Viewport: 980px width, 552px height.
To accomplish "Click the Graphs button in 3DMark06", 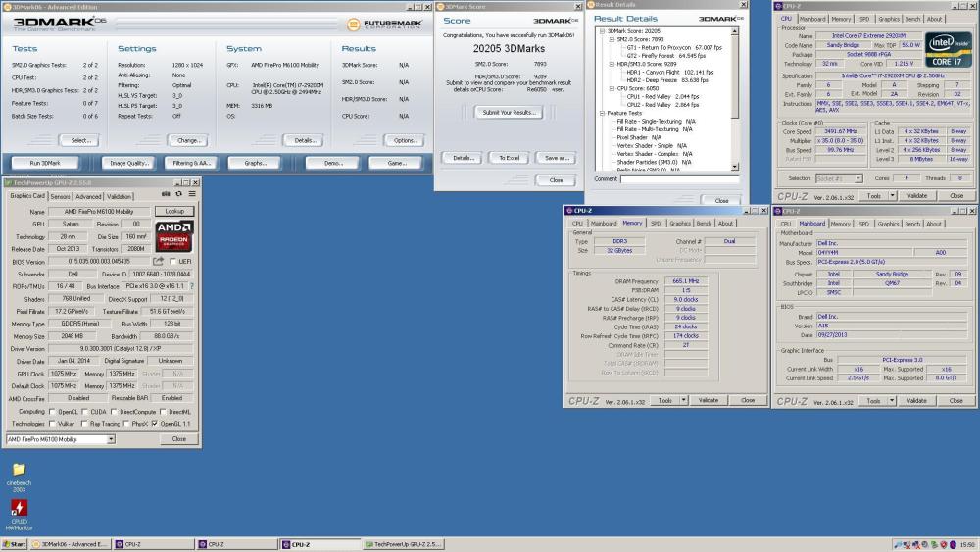I will [255, 163].
